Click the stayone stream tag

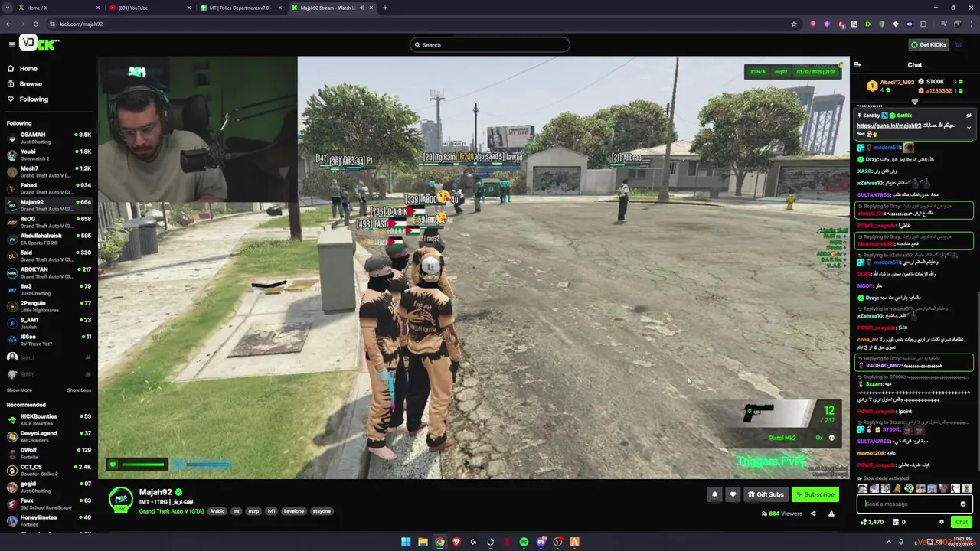coord(322,511)
